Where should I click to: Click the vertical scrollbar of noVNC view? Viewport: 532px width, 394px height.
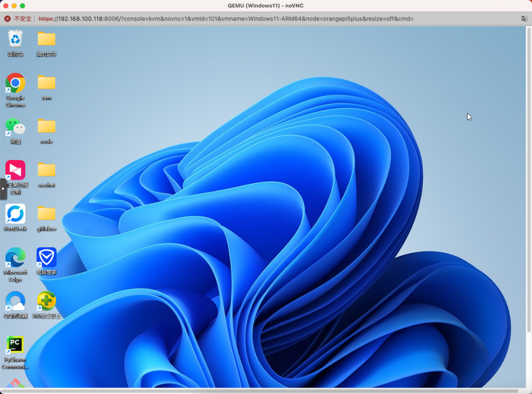tap(529, 180)
